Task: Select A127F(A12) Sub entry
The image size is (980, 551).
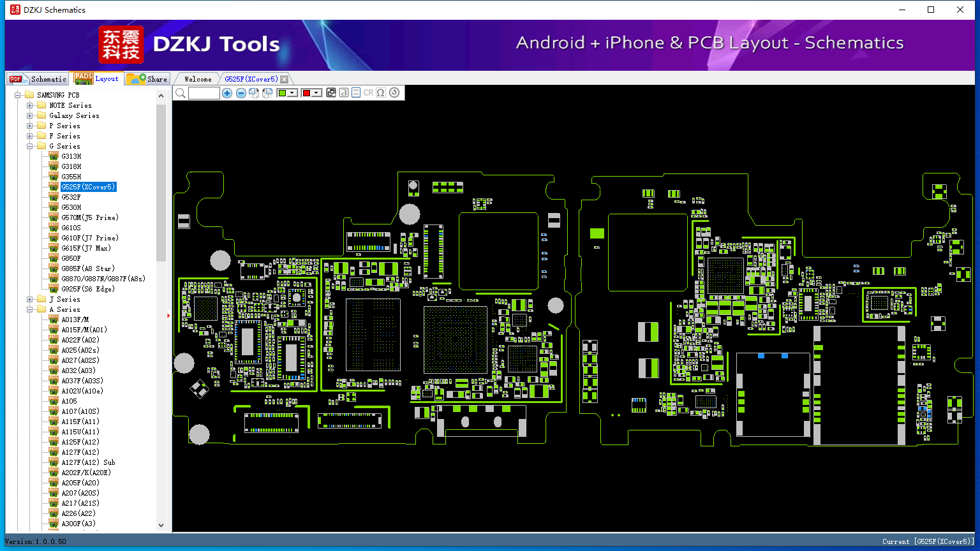Action: tap(88, 462)
